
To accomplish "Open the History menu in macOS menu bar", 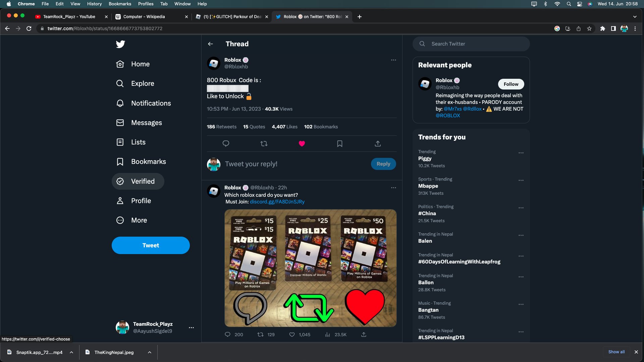I will (x=94, y=4).
